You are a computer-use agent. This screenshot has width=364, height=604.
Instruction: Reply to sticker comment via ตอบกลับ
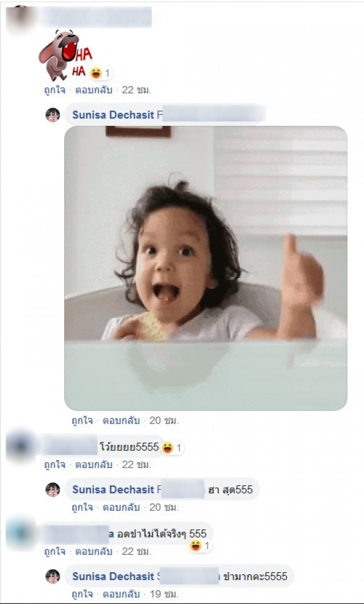click(x=94, y=90)
